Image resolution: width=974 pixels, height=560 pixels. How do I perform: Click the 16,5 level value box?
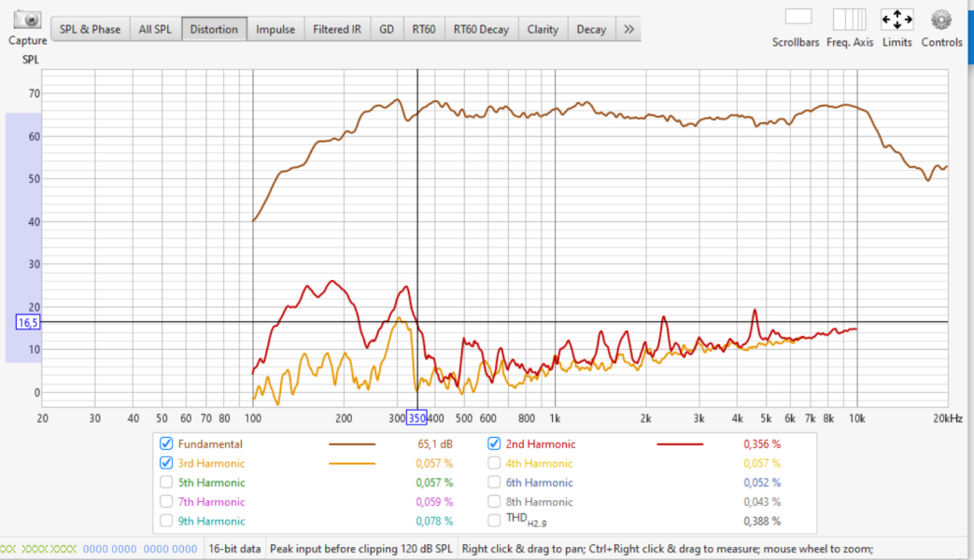pyautogui.click(x=28, y=322)
